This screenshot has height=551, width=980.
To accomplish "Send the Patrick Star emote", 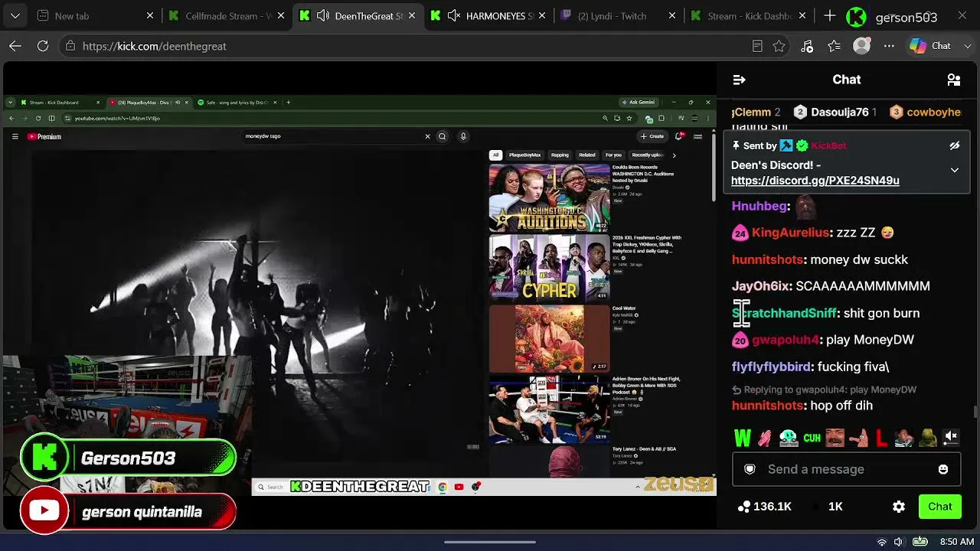I will pyautogui.click(x=858, y=438).
